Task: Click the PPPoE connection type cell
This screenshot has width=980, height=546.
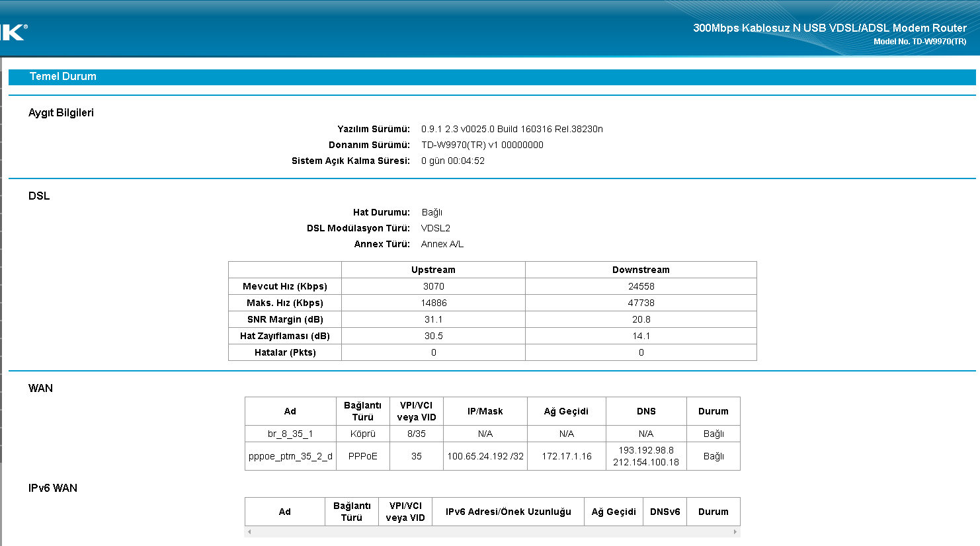Action: 363,456
